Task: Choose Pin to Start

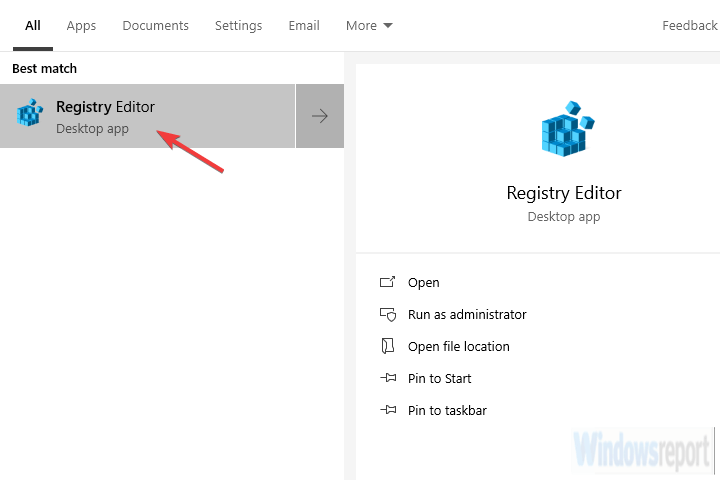Action: (439, 378)
